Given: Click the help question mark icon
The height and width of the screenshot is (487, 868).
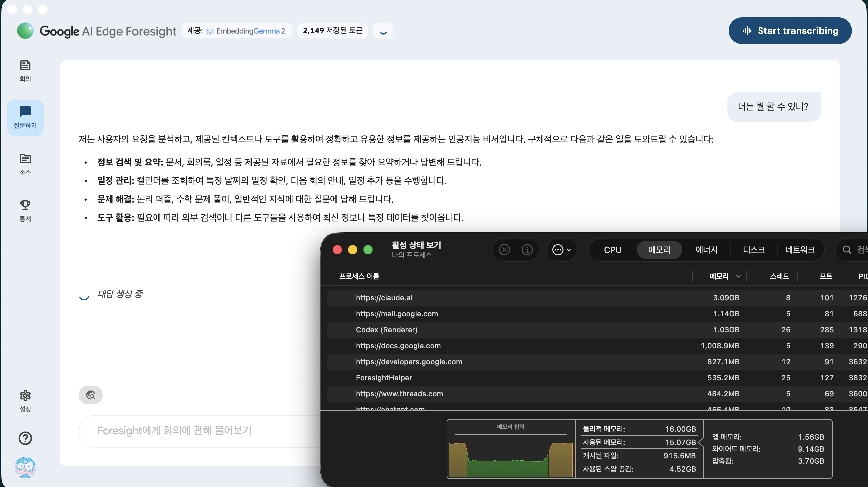Looking at the screenshot, I should point(25,438).
